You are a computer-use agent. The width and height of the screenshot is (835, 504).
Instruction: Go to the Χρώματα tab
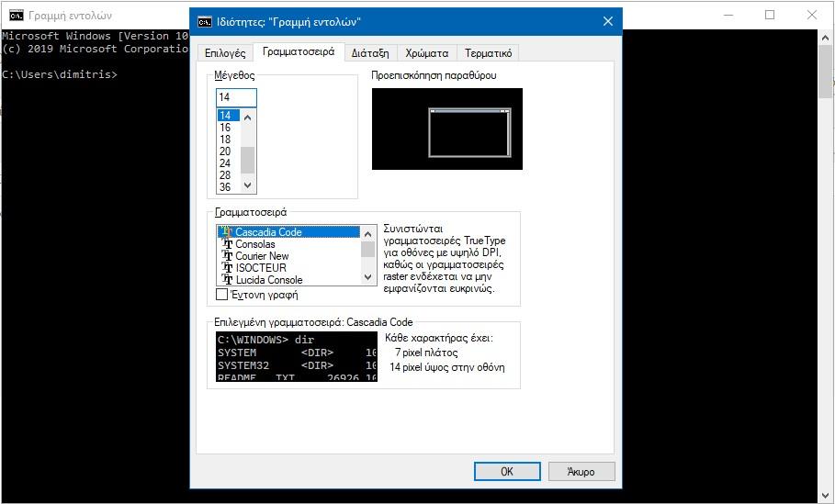click(x=427, y=53)
